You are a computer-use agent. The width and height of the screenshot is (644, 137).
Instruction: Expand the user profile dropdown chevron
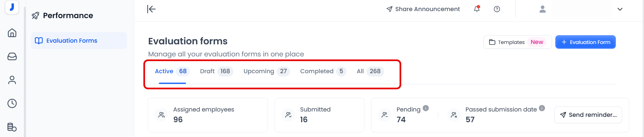[620, 9]
